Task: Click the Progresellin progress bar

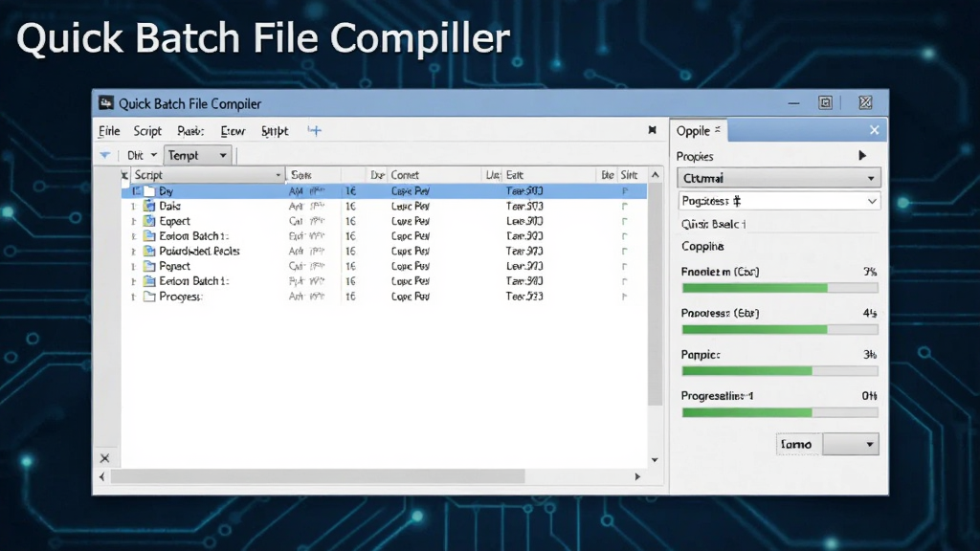Action: [780, 412]
